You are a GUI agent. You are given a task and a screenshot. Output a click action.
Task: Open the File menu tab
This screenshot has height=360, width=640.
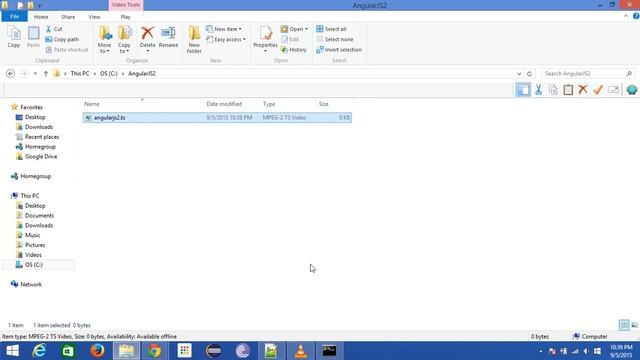(x=14, y=17)
